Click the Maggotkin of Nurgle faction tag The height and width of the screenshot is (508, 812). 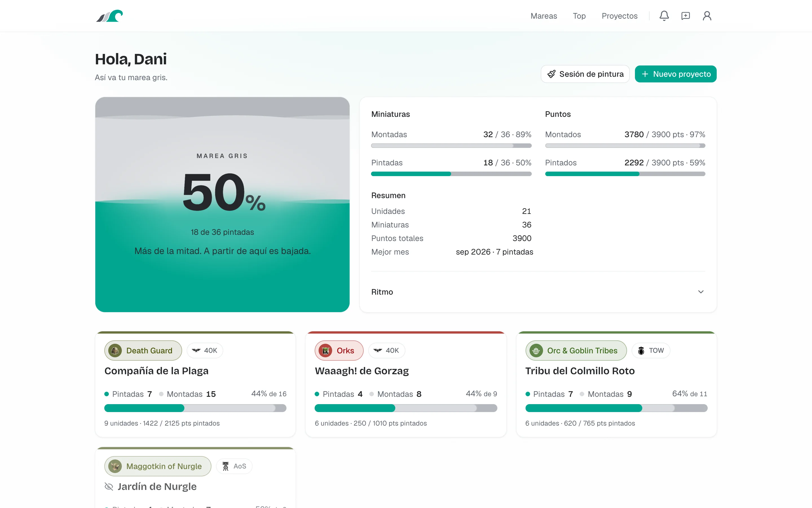[x=158, y=466]
